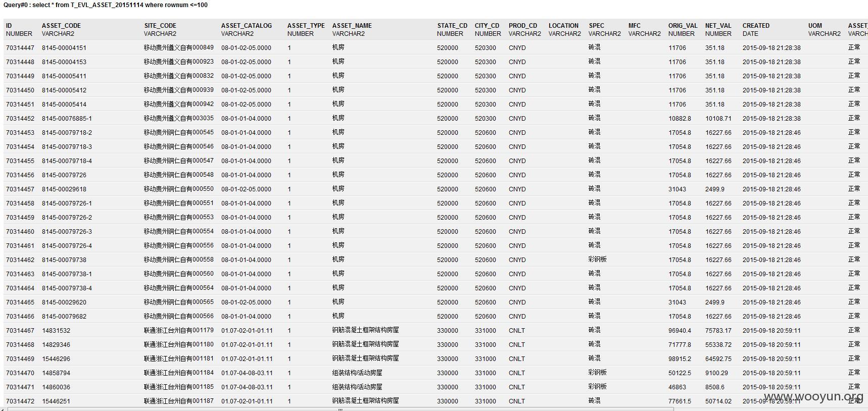Click the query text for T_EVL_ASSET_20151114
The width and height of the screenshot is (868, 411).
[x=105, y=5]
